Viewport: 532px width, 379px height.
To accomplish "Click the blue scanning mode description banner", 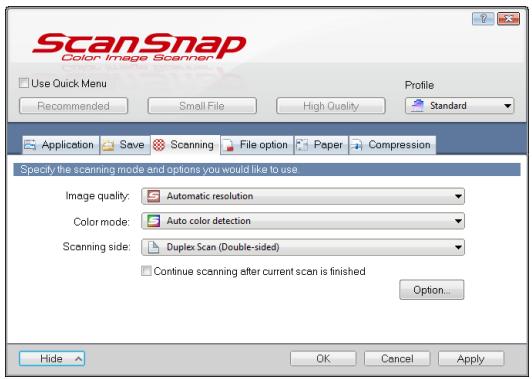I will tap(267, 169).
